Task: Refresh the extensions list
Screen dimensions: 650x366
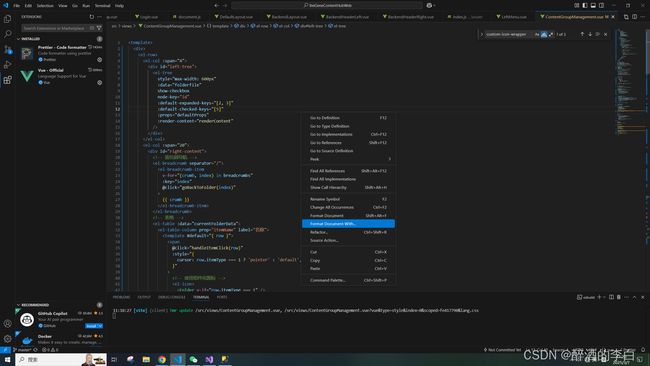Action: (92, 17)
